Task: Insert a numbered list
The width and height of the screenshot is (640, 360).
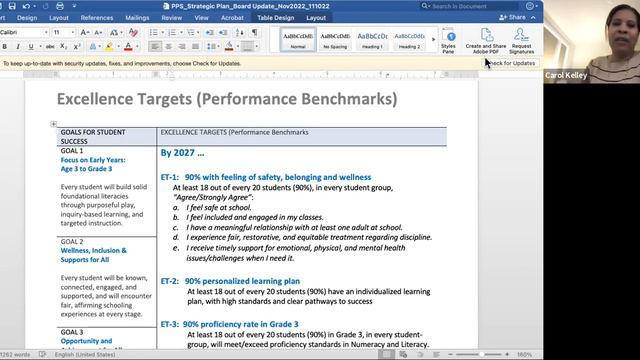Action: point(172,33)
